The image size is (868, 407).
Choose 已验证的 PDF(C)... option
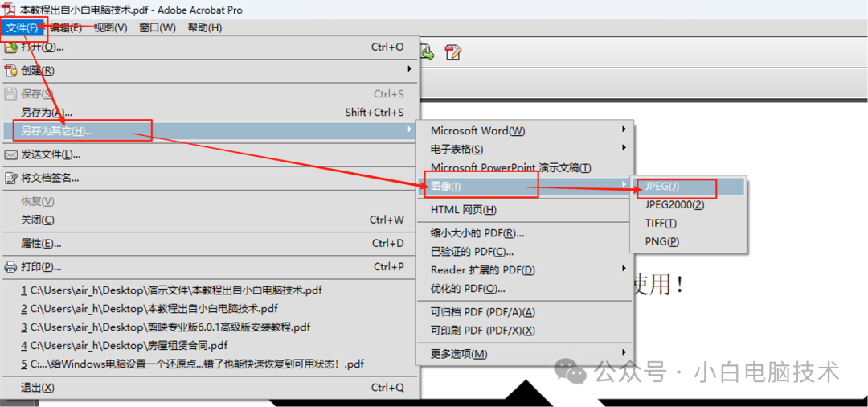(524, 252)
